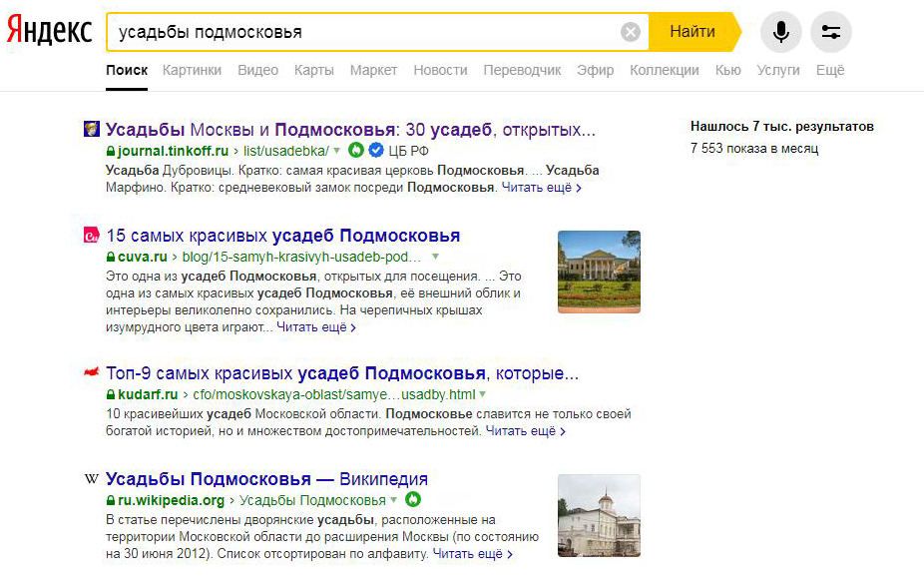The height and width of the screenshot is (577, 924).
Task: Open Усадьбы Подмосковья breadcrumb link
Action: pos(312,500)
